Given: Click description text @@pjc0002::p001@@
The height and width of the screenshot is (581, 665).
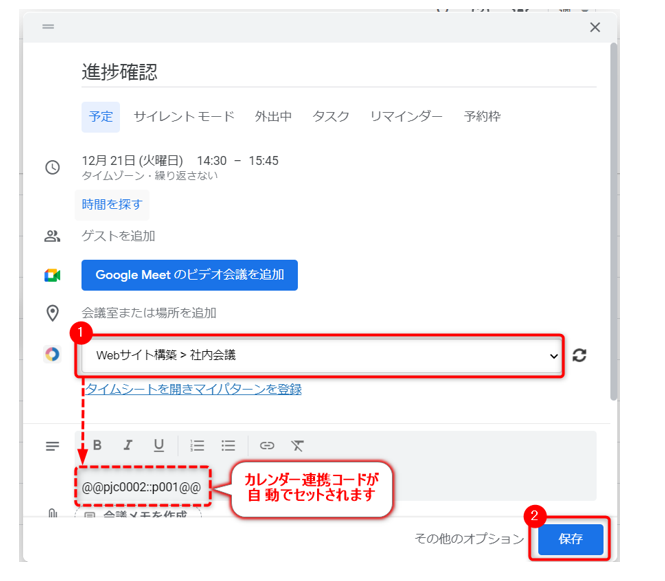Looking at the screenshot, I should (141, 487).
